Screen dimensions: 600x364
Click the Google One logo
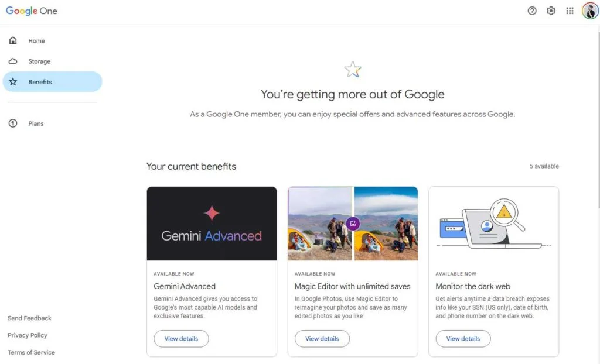(x=32, y=11)
